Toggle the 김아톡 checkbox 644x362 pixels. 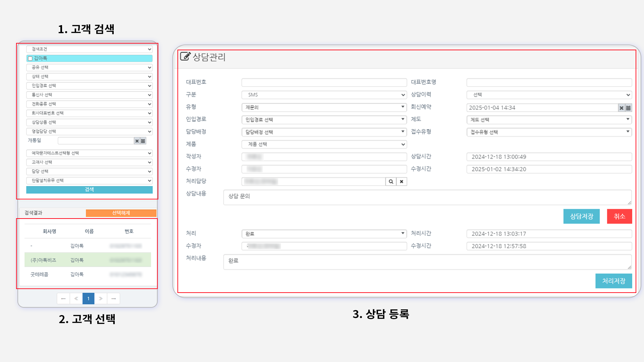point(30,59)
